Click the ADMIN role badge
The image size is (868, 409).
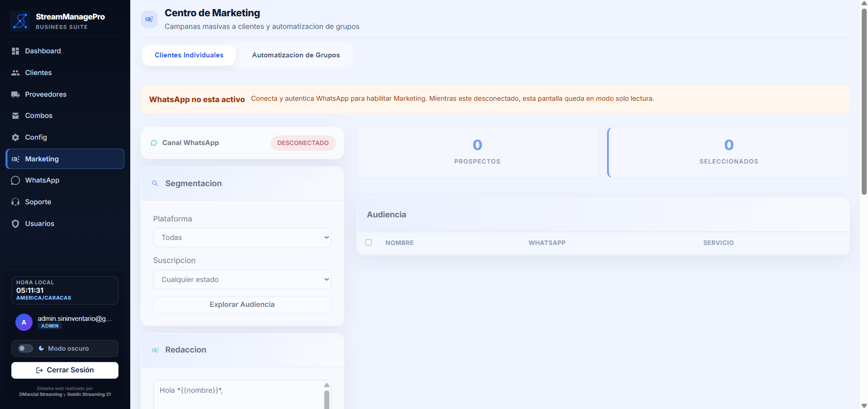point(50,326)
